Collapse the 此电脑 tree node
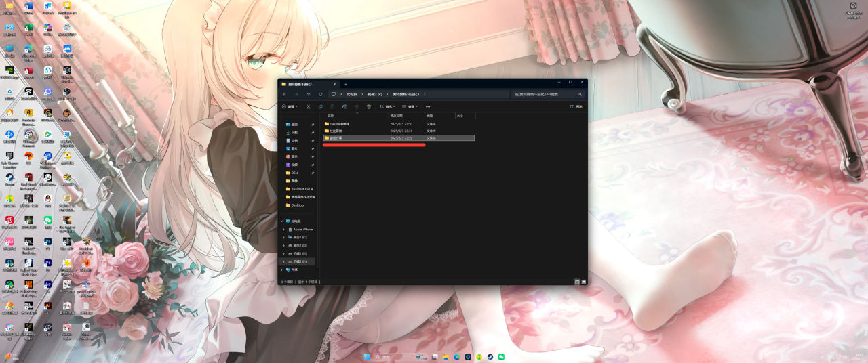The width and height of the screenshot is (868, 363). tap(281, 221)
